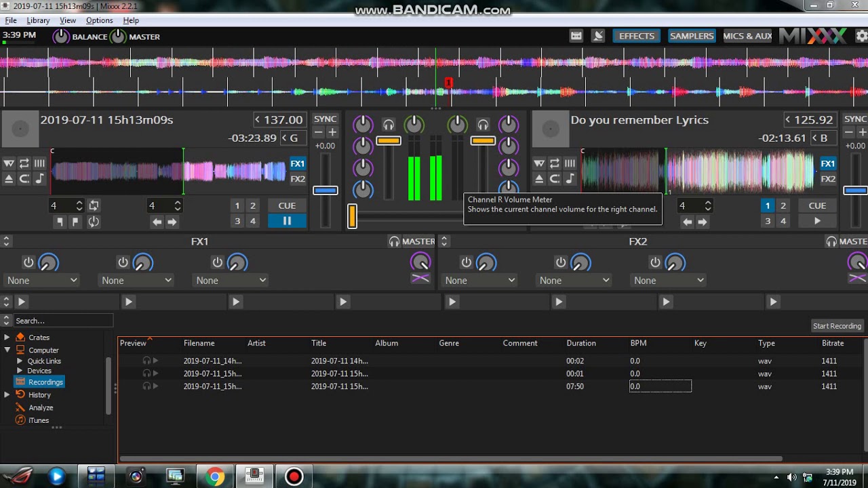Expand the History tree node
The height and width of the screenshot is (488, 868).
[7, 394]
